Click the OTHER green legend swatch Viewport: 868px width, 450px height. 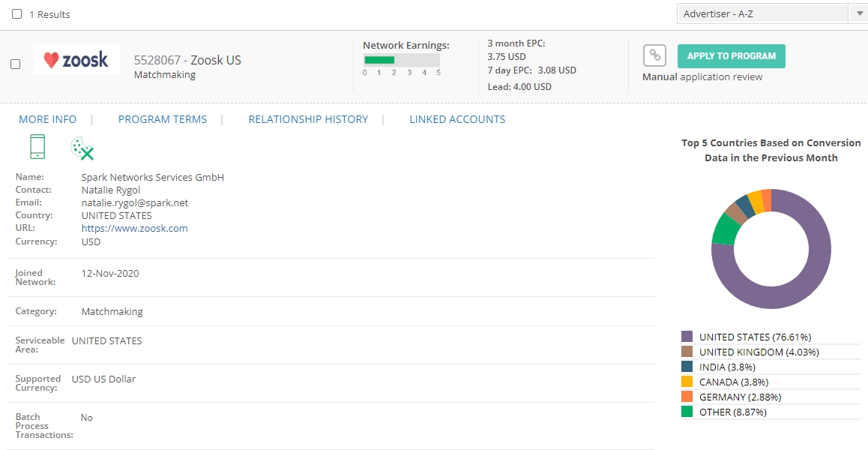click(687, 411)
